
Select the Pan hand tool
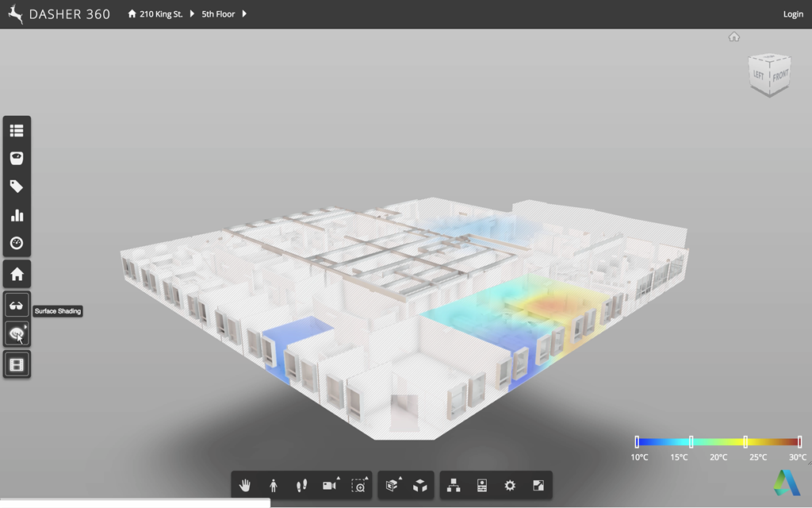(245, 486)
